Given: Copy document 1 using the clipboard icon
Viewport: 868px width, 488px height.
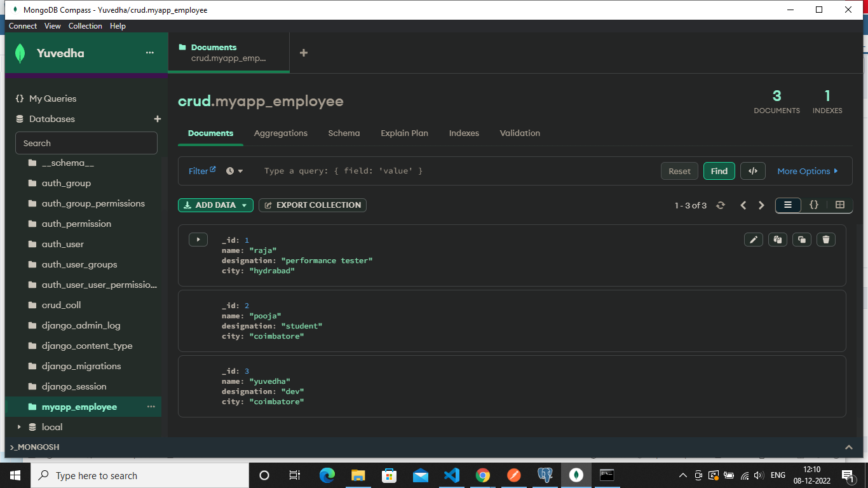Looking at the screenshot, I should click(x=777, y=240).
